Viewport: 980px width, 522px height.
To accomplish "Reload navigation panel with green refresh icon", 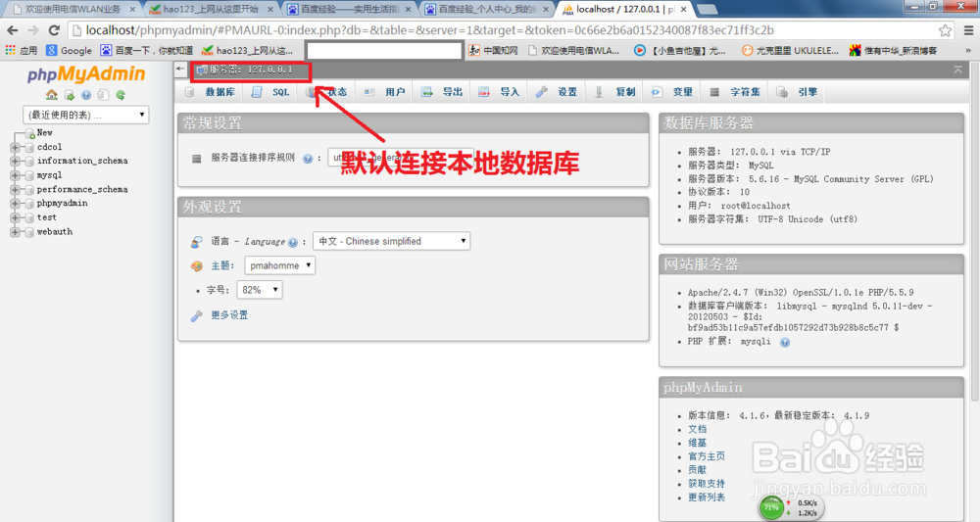I will [x=121, y=95].
